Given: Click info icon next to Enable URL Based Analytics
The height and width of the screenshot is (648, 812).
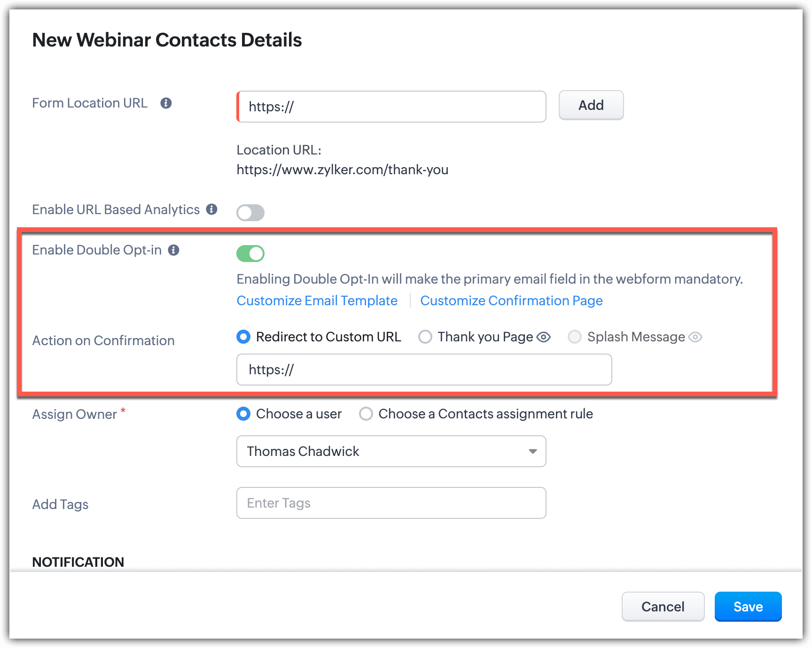Looking at the screenshot, I should (212, 209).
